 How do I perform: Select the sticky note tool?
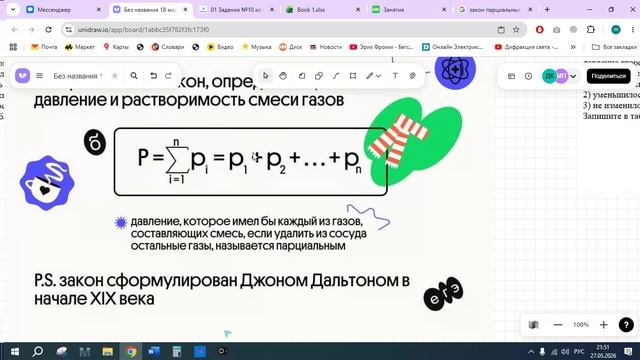click(302, 76)
